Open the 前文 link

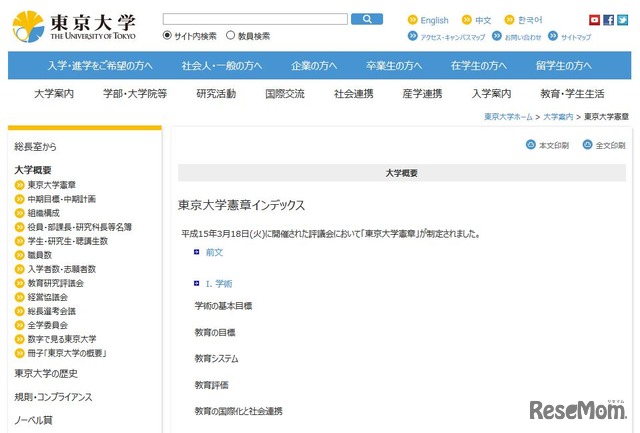[x=214, y=252]
